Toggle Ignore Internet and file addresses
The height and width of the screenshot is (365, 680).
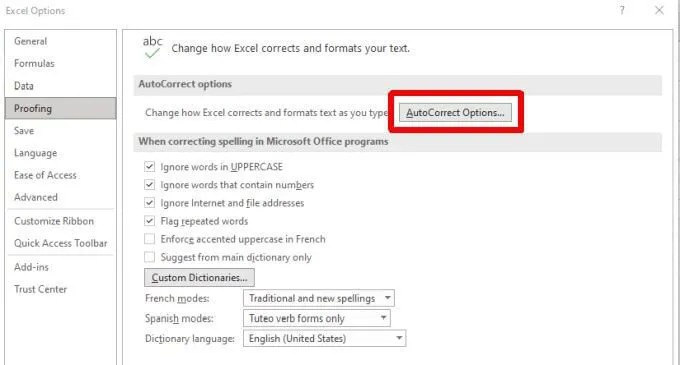[150, 203]
